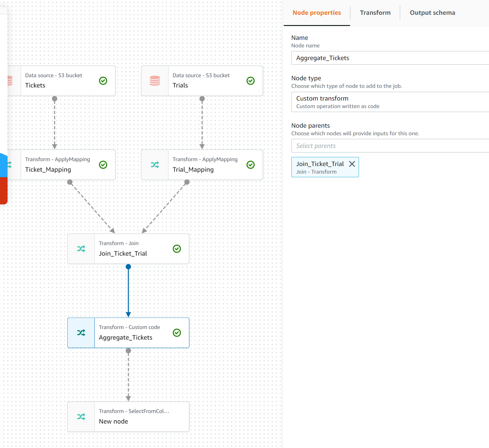Click the Aggregate_Tickets custom code icon
489x448 pixels.
81,333
